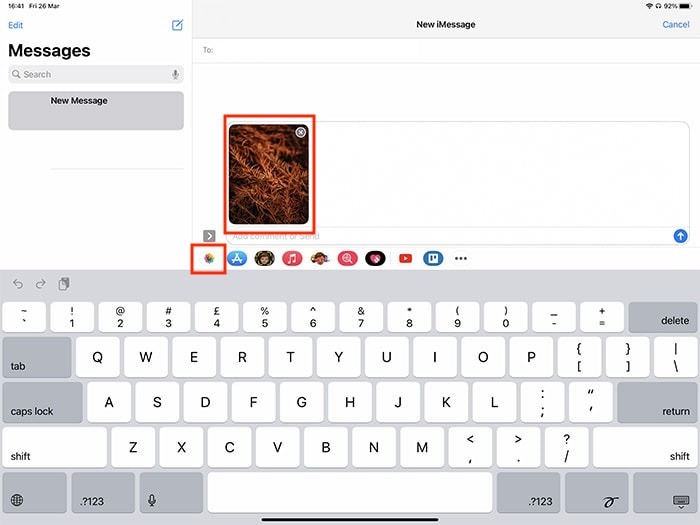Tap the Q key
Image resolution: width=700 pixels, height=525 pixels.
click(x=98, y=357)
